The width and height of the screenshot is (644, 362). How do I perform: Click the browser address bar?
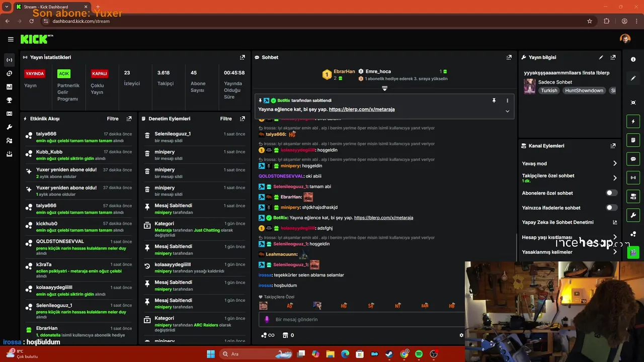click(x=317, y=21)
